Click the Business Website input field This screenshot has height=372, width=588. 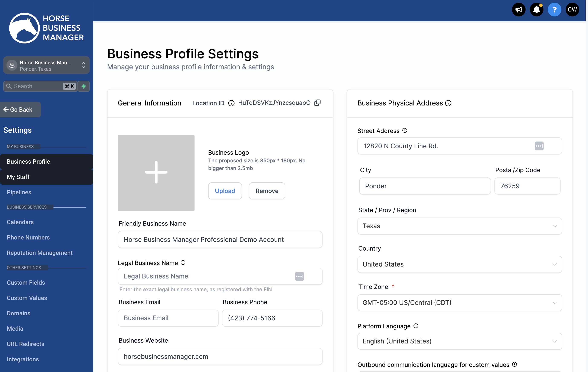(x=220, y=357)
